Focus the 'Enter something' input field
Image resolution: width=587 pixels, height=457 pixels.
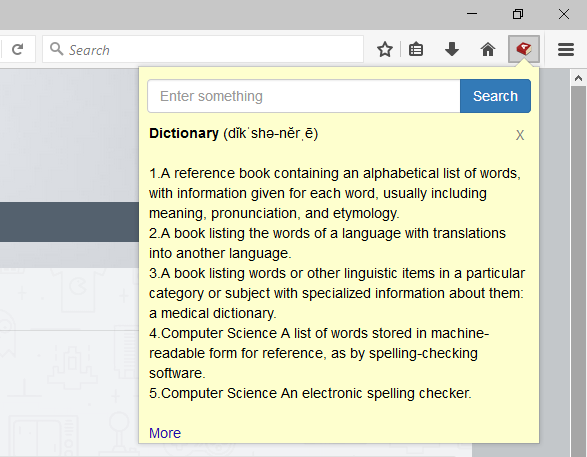pyautogui.click(x=304, y=96)
